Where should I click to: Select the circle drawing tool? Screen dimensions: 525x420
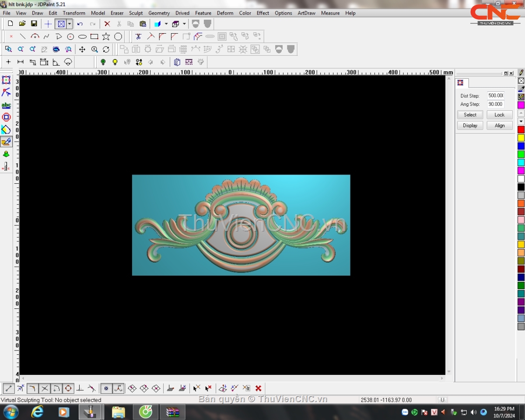pyautogui.click(x=70, y=36)
